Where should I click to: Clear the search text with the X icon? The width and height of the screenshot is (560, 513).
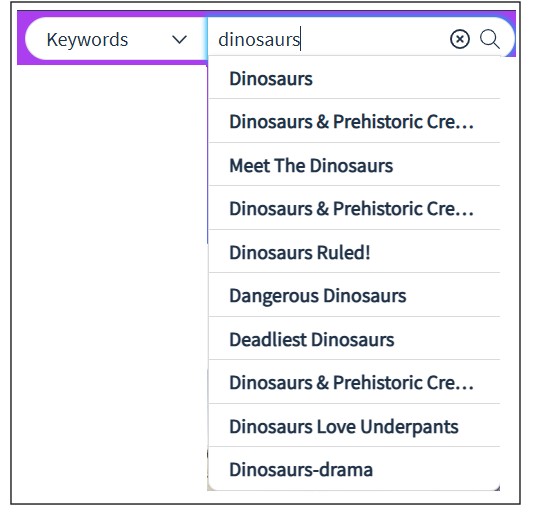[459, 39]
